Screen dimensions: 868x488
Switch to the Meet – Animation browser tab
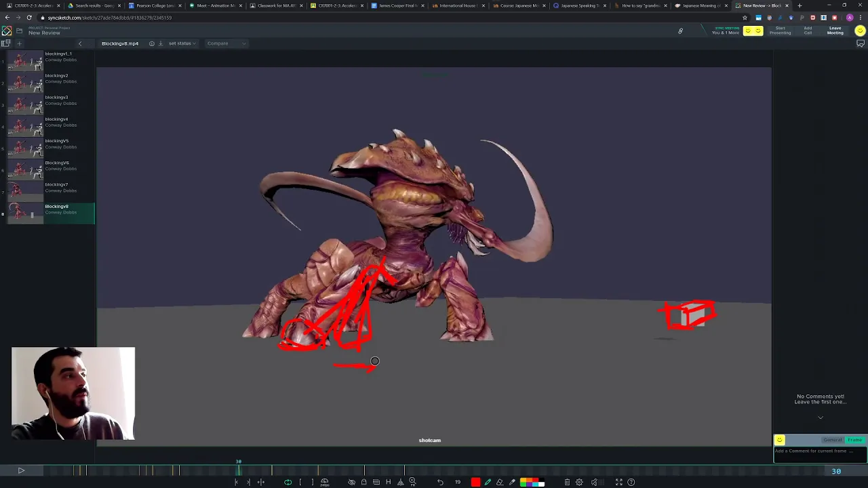216,5
